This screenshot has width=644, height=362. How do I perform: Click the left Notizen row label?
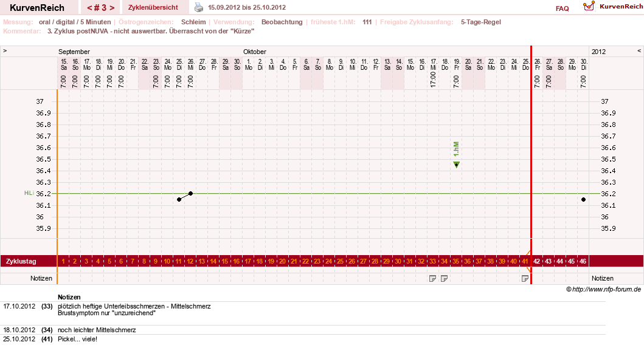click(x=41, y=278)
